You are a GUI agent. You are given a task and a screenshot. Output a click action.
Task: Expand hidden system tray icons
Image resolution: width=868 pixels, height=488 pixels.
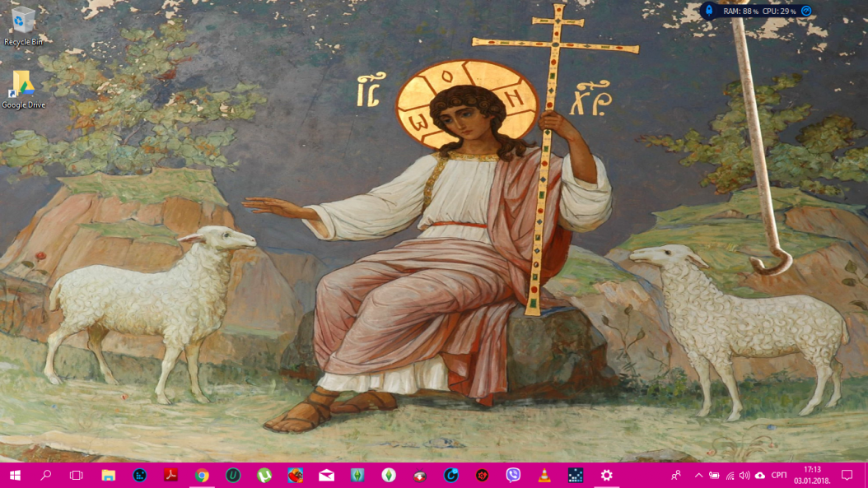coord(698,476)
